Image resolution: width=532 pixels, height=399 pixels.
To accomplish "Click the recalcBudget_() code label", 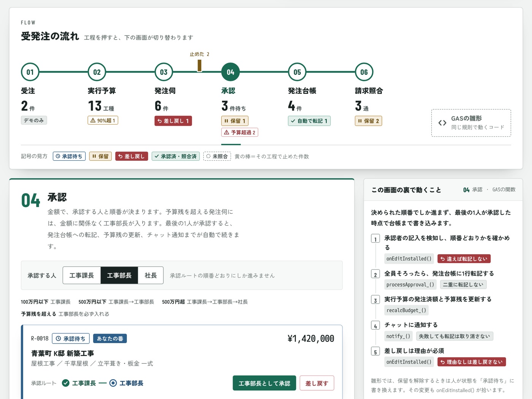I will [406, 310].
